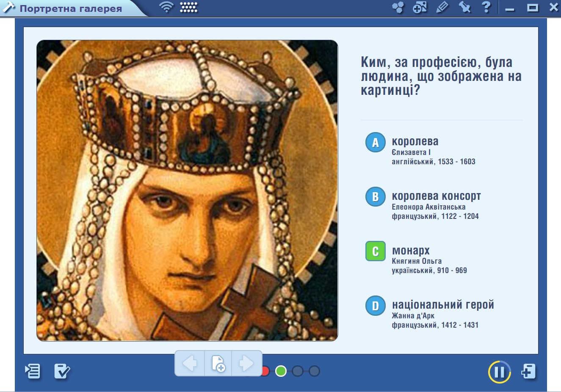Click the text 'український, 910 - 969'
561x392 pixels.
pyautogui.click(x=429, y=271)
